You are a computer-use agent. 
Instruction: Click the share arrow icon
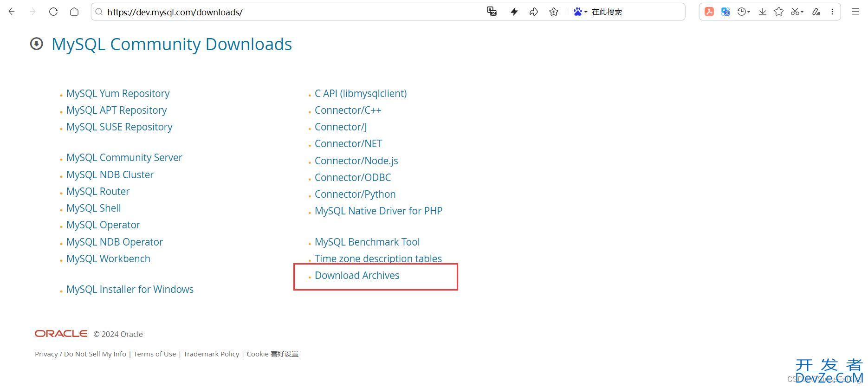[534, 12]
